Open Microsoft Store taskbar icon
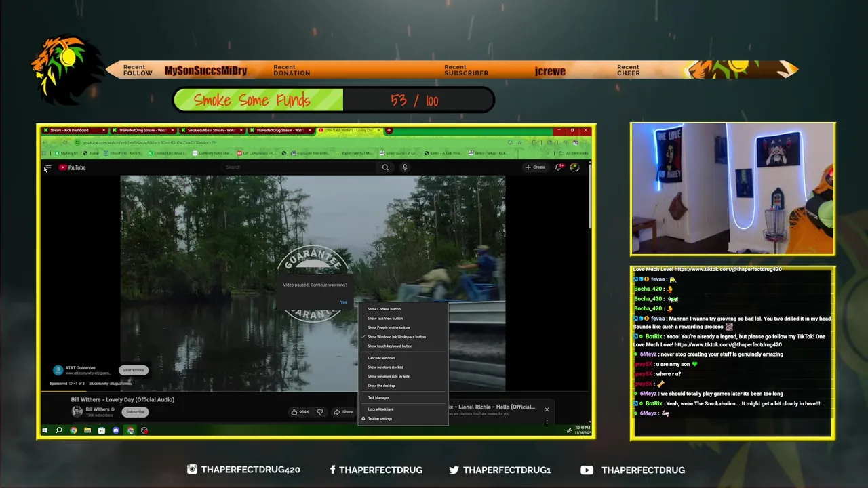868x488 pixels. pyautogui.click(x=102, y=430)
